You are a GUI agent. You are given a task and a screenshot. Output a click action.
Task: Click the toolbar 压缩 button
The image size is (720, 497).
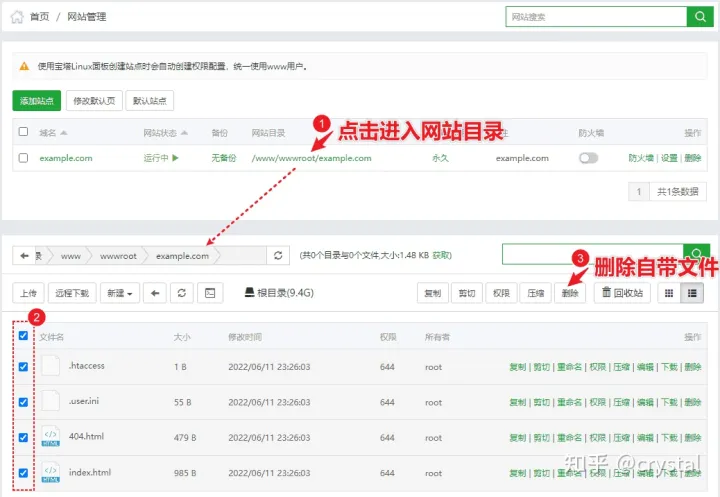(x=536, y=293)
